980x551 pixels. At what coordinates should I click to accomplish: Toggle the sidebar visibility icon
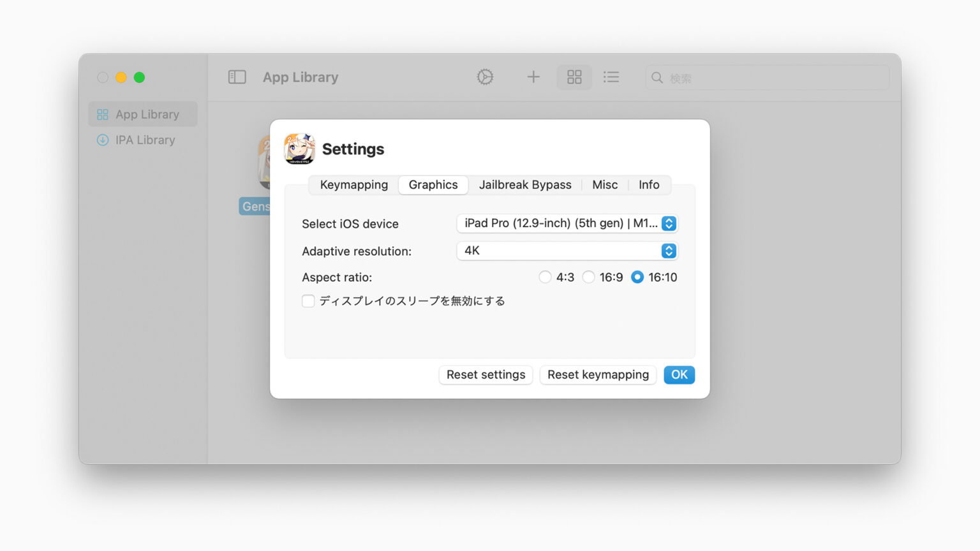[x=237, y=77]
